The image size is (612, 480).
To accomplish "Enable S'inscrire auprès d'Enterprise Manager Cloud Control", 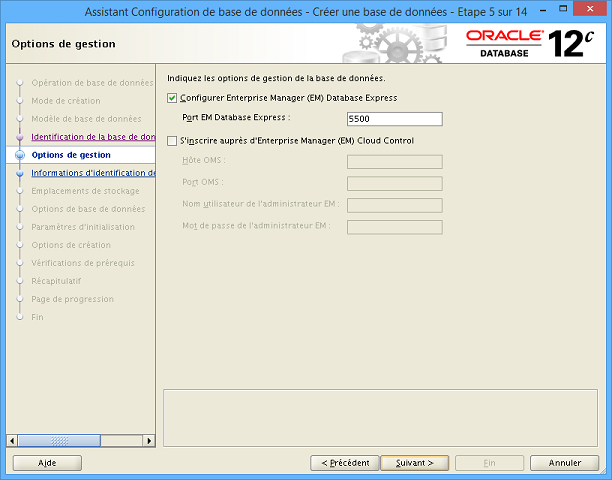I will [172, 141].
